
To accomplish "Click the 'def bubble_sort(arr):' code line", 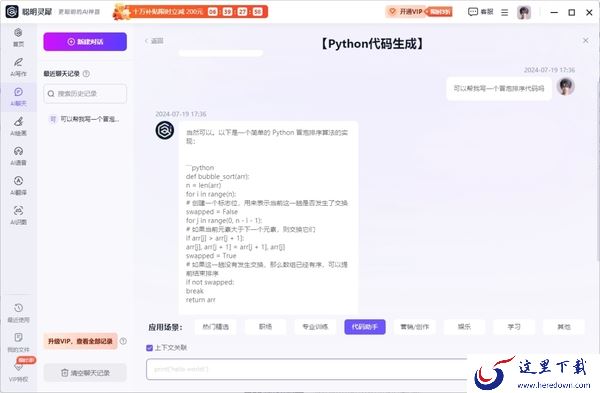I will (217, 176).
